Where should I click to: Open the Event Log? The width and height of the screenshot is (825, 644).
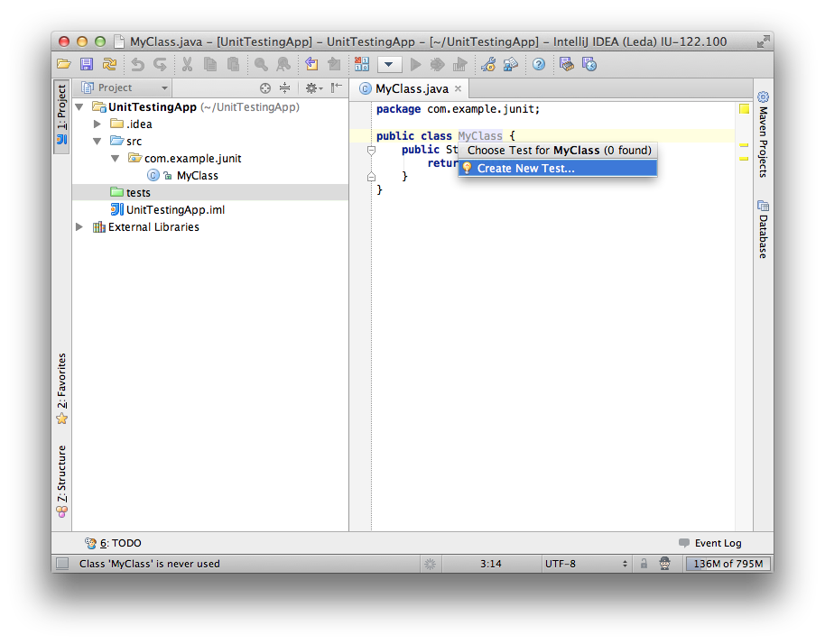tap(709, 543)
